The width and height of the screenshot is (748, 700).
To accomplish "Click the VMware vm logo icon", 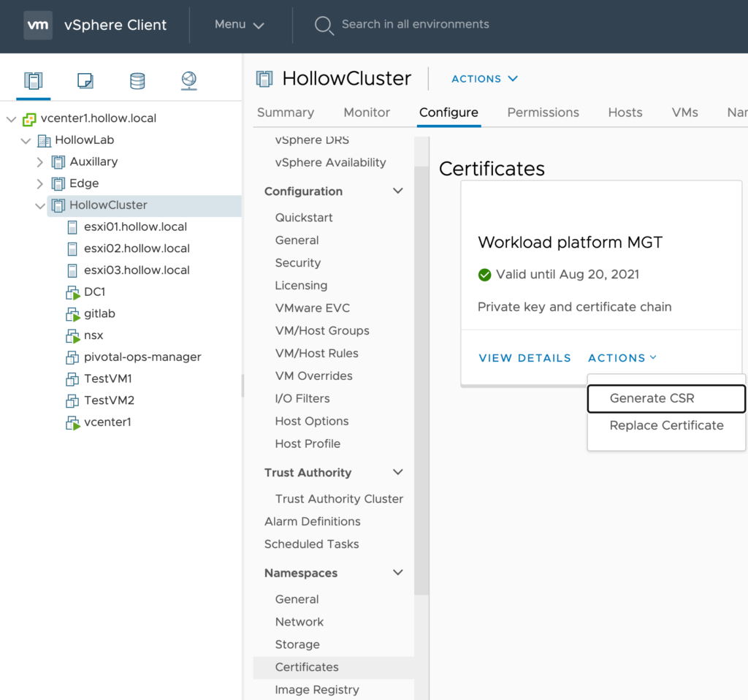I will point(38,25).
